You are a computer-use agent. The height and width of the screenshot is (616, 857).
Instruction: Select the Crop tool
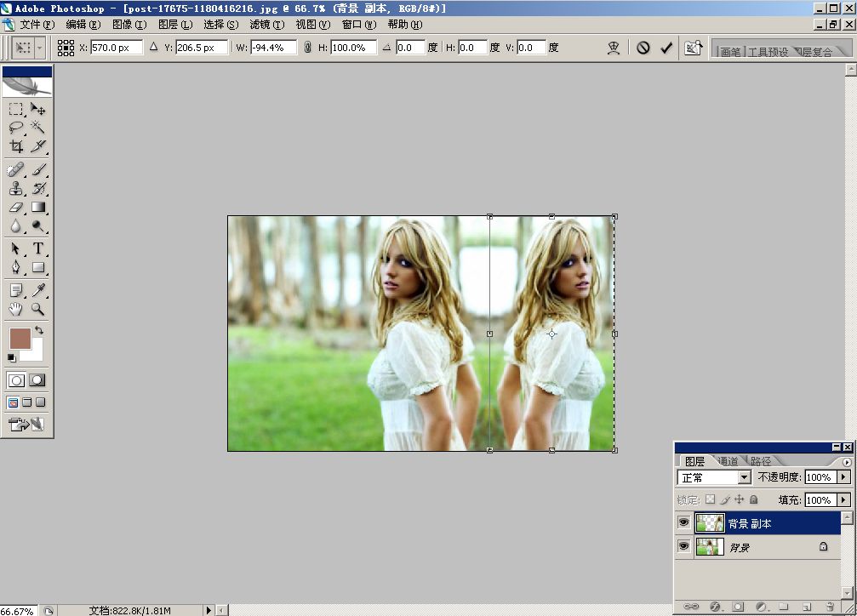[16, 146]
